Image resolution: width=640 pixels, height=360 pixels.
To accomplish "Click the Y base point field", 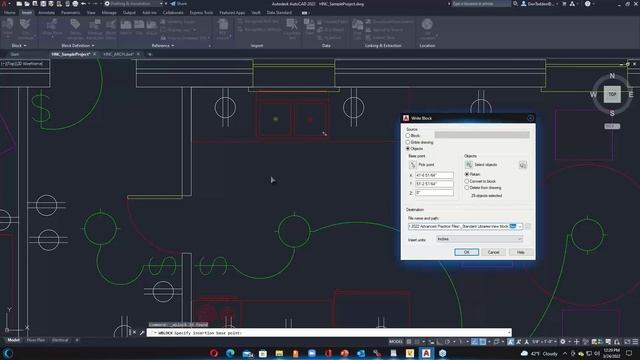I will pos(434,184).
